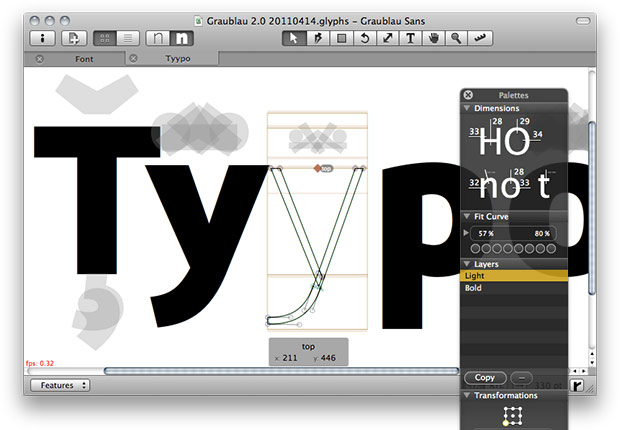Switch to grid view of glyphs
The width and height of the screenshot is (620, 430).
coord(105,38)
